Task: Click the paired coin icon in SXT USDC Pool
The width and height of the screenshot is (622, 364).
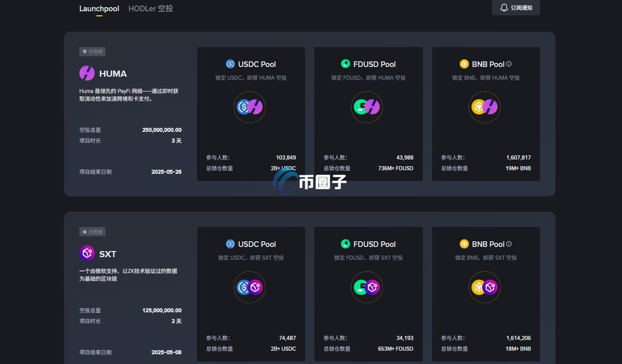Action: click(254, 287)
